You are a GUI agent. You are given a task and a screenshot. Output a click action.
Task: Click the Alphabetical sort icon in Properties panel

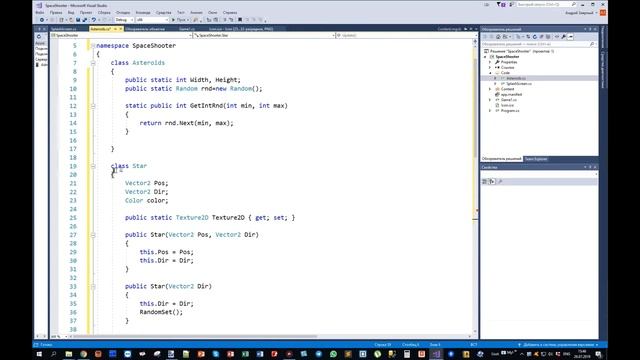(x=492, y=181)
